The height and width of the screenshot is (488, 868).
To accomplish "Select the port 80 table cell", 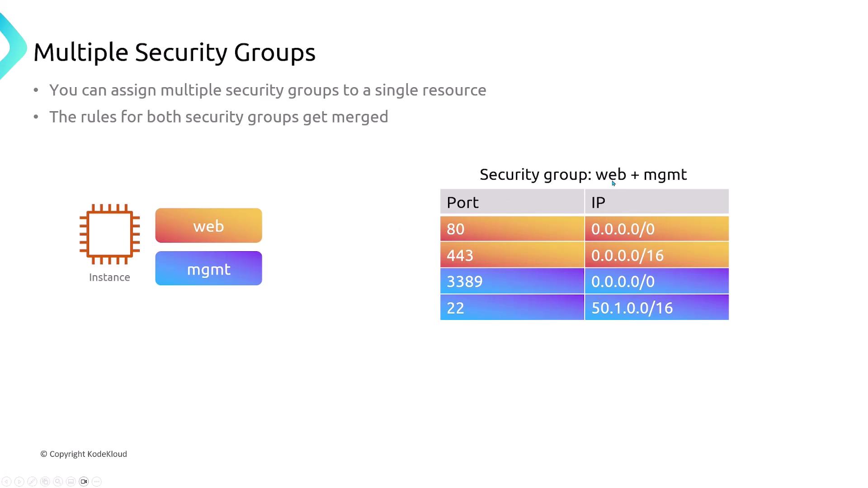I will (x=512, y=229).
